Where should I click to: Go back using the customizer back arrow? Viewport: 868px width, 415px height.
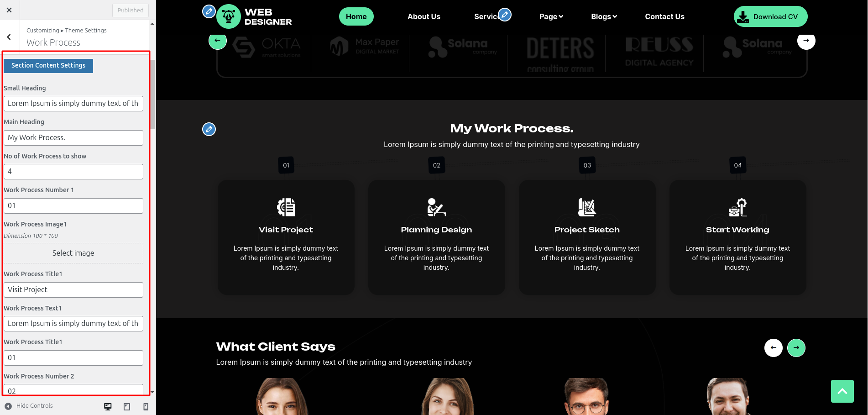(8, 37)
